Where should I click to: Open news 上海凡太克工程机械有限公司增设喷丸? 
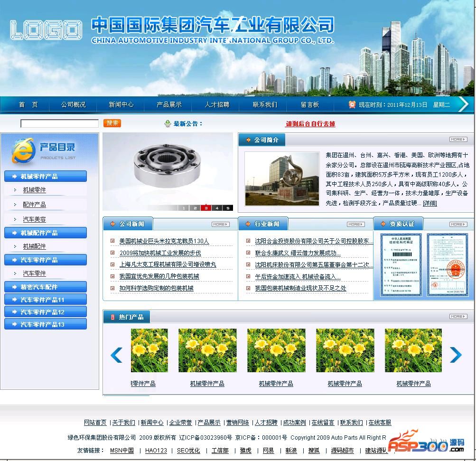point(168,264)
